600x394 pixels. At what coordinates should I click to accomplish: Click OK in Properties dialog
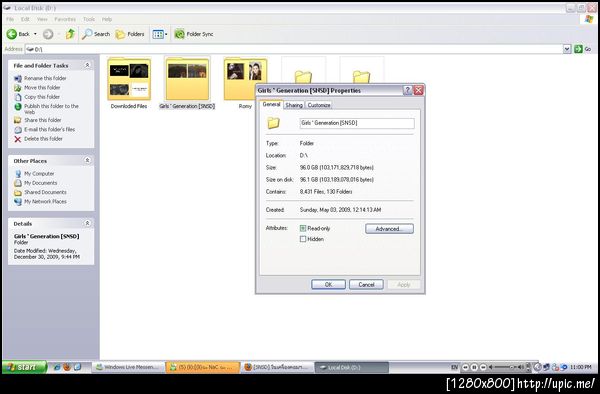328,285
